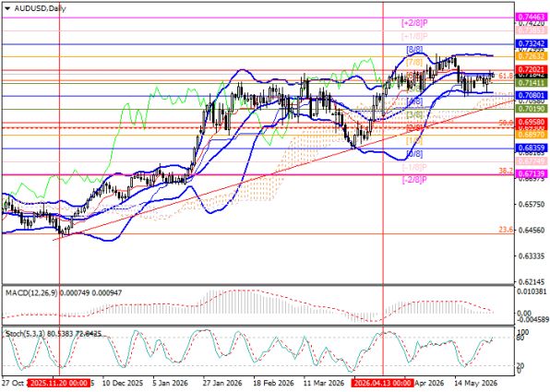Select the 2026.04.13 00:00 date marker
Image resolution: width=550 pixels, height=392 pixels.
pyautogui.click(x=383, y=383)
